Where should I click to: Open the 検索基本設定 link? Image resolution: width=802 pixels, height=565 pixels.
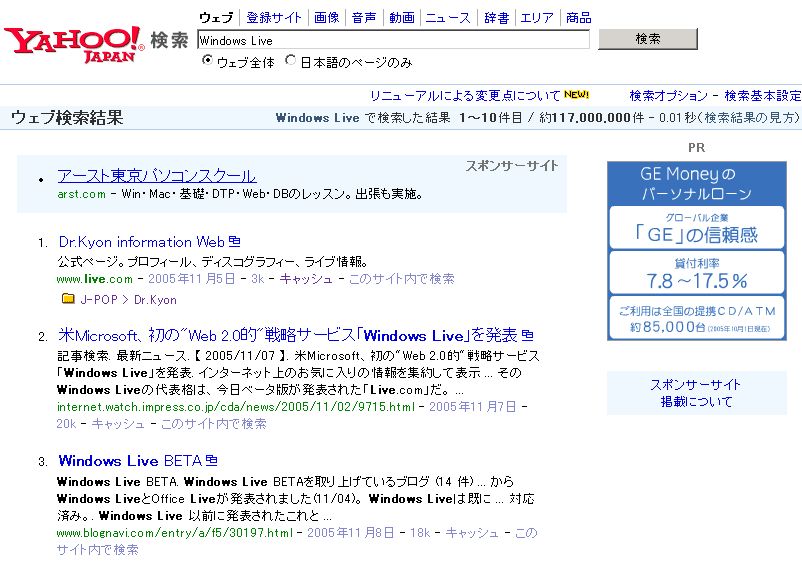[x=763, y=96]
